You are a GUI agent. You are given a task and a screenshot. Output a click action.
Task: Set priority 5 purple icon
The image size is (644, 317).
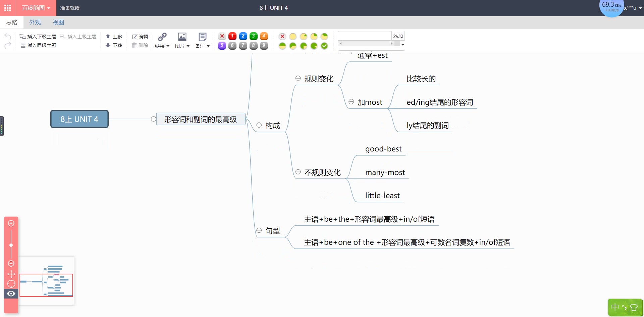[x=222, y=46]
